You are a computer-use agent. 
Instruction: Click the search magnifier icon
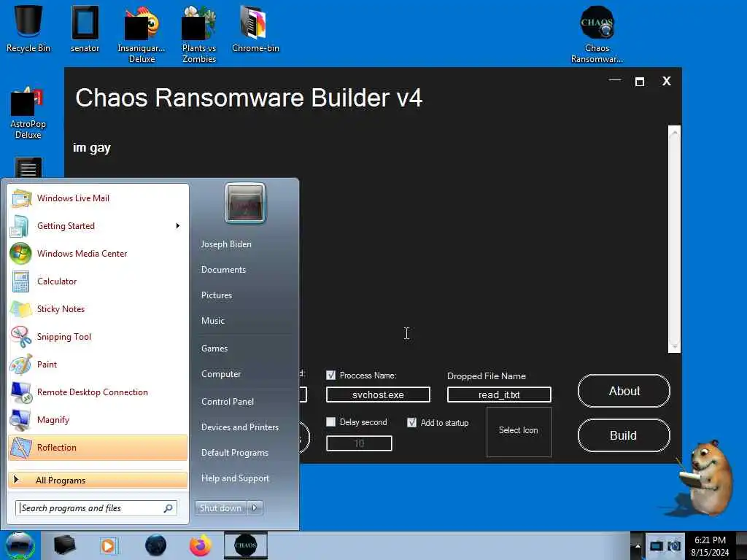169,508
